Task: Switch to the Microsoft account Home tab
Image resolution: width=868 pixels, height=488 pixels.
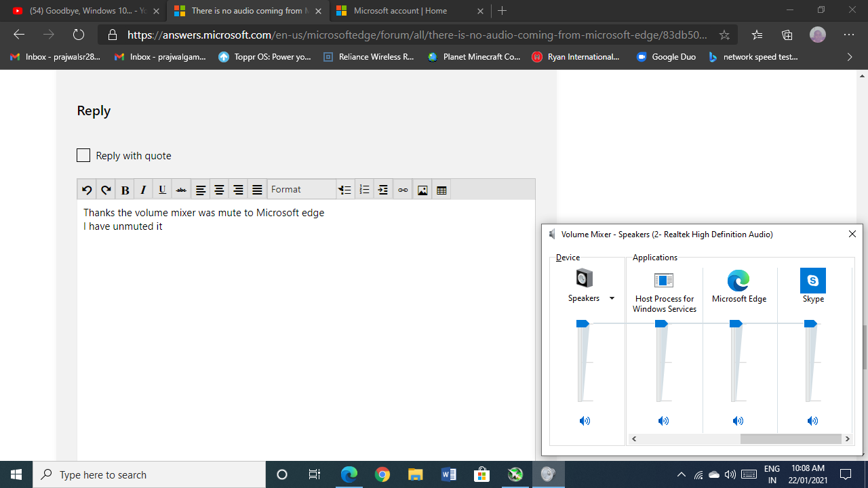Action: [x=410, y=11]
